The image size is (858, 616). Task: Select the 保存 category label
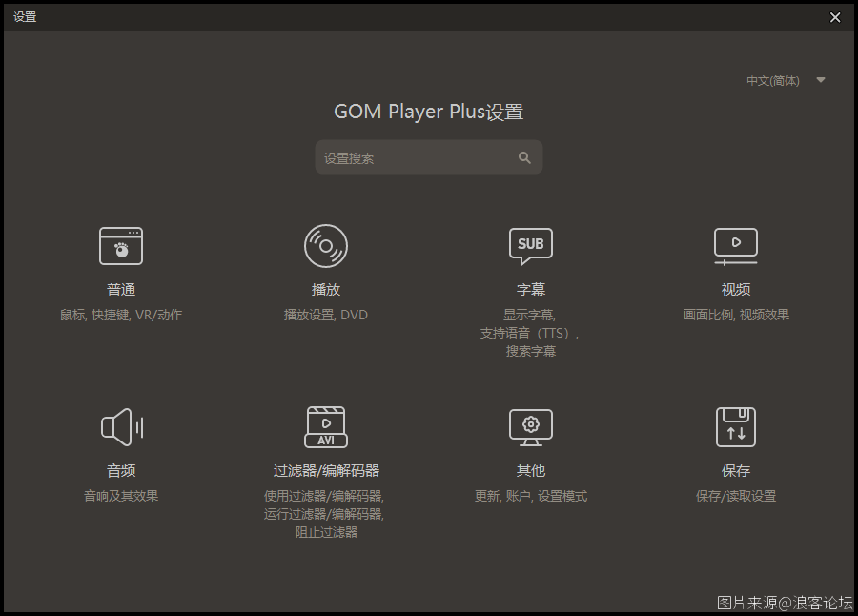tap(736, 470)
